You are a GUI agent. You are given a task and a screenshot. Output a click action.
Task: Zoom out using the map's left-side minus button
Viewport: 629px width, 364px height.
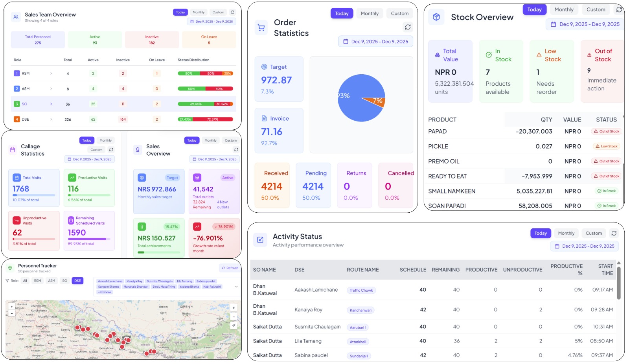coord(12,313)
